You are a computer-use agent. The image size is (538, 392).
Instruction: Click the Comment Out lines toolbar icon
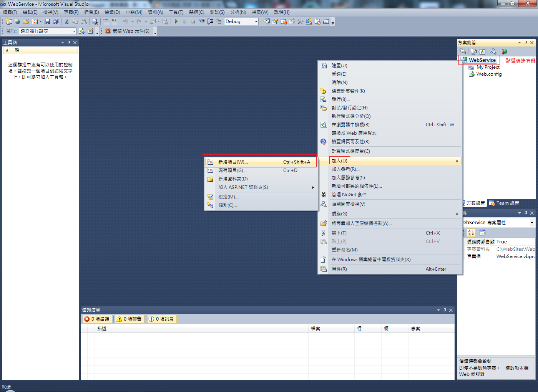click(x=106, y=22)
